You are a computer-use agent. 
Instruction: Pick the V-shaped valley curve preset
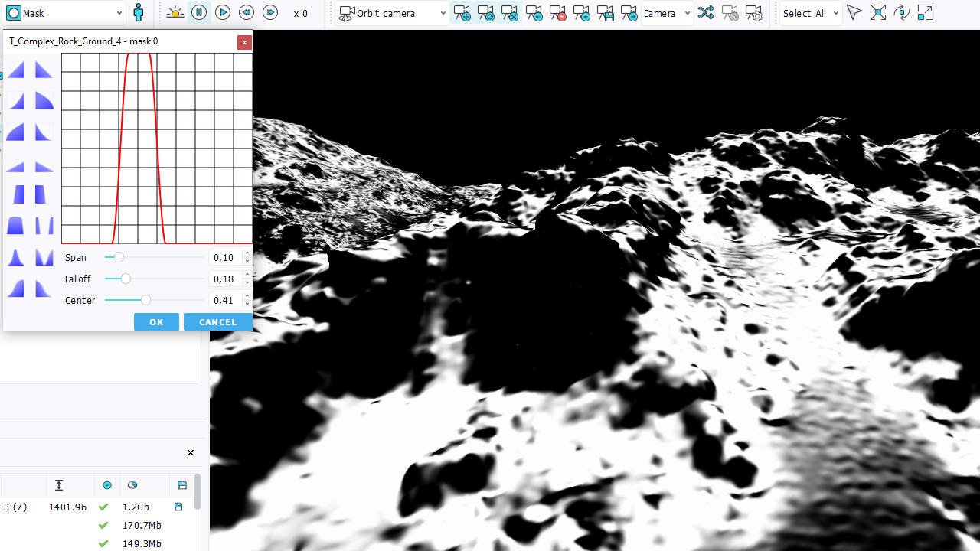click(44, 259)
